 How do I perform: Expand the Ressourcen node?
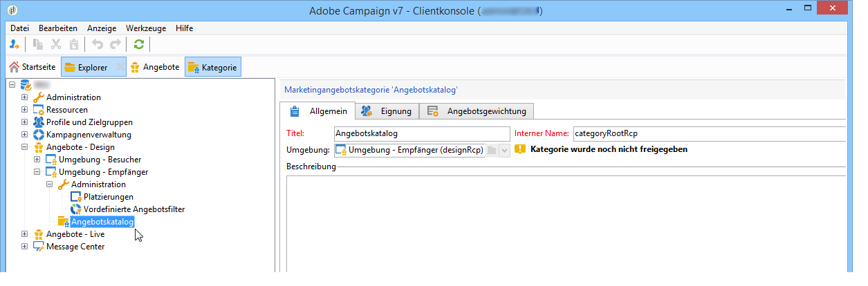click(x=25, y=110)
